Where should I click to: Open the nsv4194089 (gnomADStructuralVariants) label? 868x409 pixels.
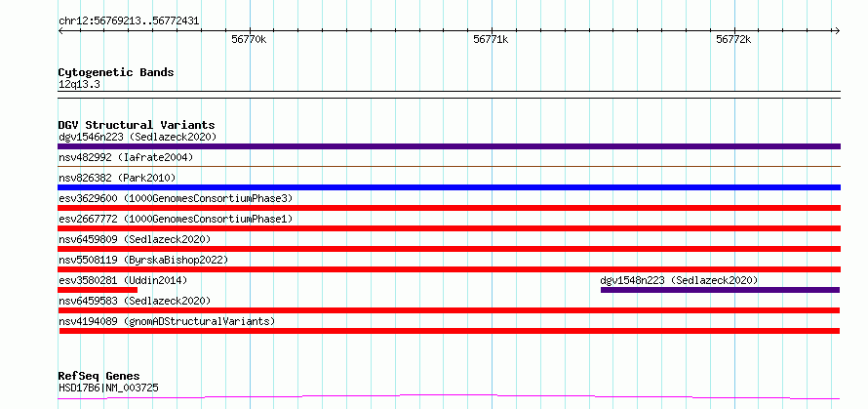coord(167,321)
